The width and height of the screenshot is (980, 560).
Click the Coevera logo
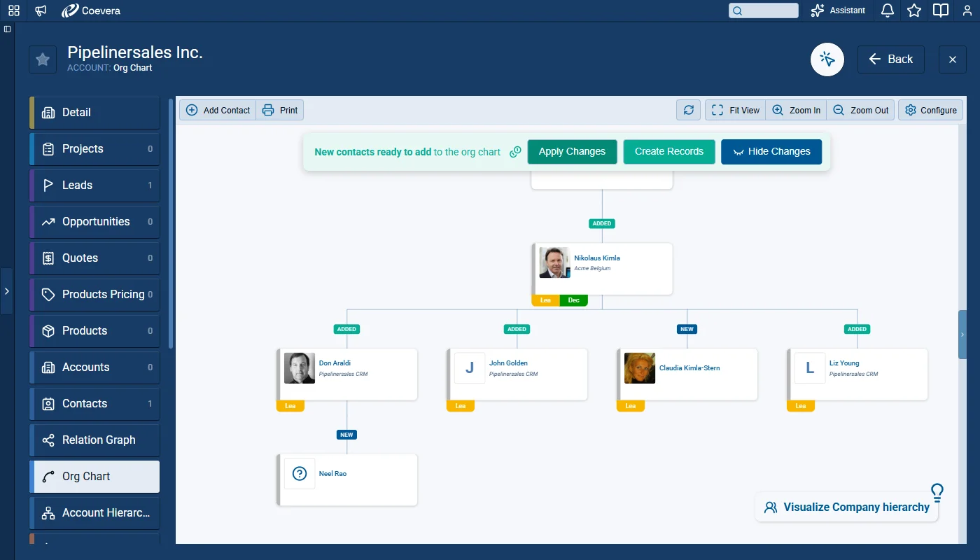92,10
